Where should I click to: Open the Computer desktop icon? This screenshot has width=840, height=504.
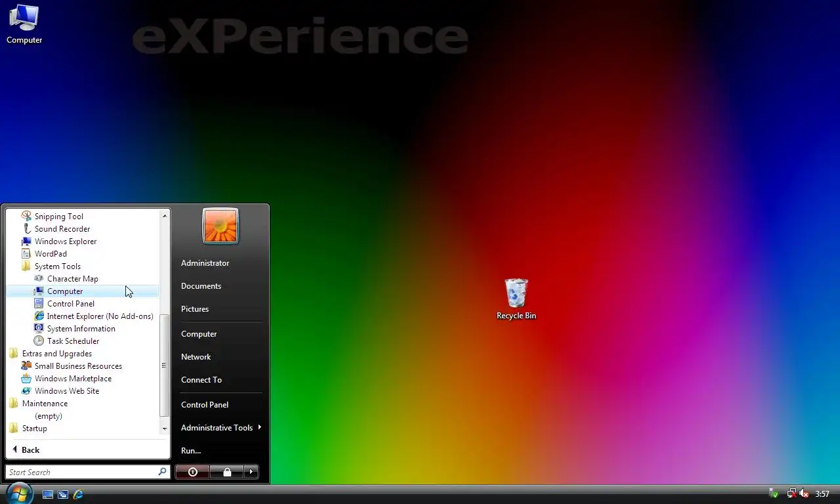coord(24,24)
